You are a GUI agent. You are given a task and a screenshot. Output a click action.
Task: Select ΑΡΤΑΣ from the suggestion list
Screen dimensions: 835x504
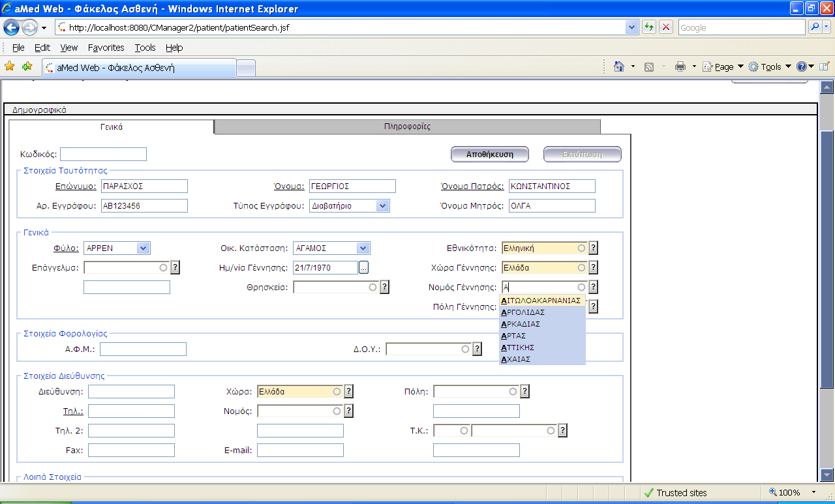coord(542,336)
